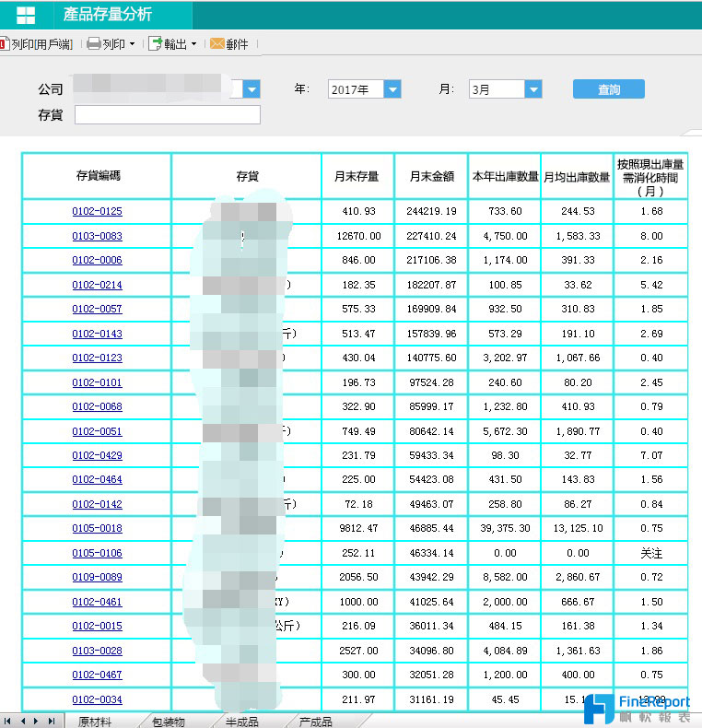Open inventory code link 0102-0214
This screenshot has width=702, height=728.
[x=97, y=285]
